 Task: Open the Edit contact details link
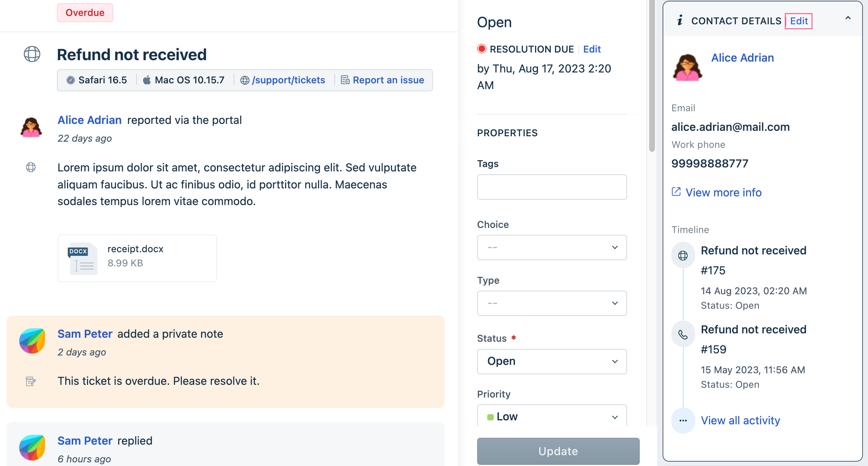click(798, 21)
